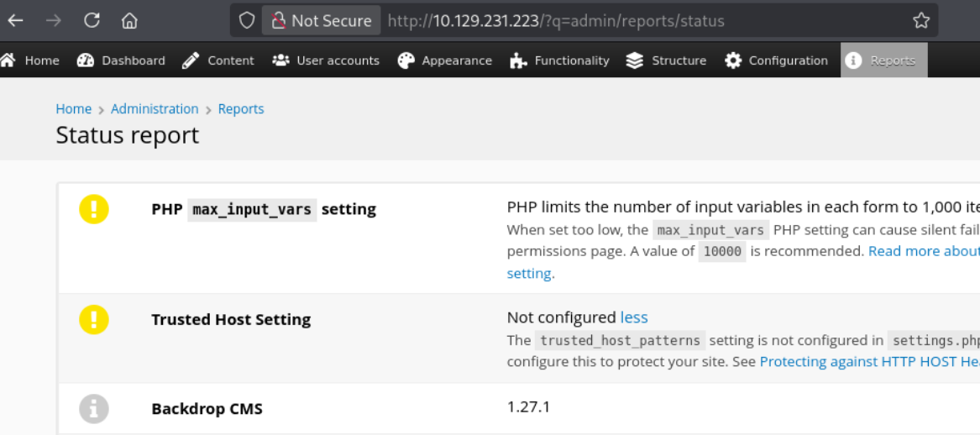The image size is (980, 435).
Task: Select the 'Trusted Host Setting' row title
Action: click(x=231, y=319)
